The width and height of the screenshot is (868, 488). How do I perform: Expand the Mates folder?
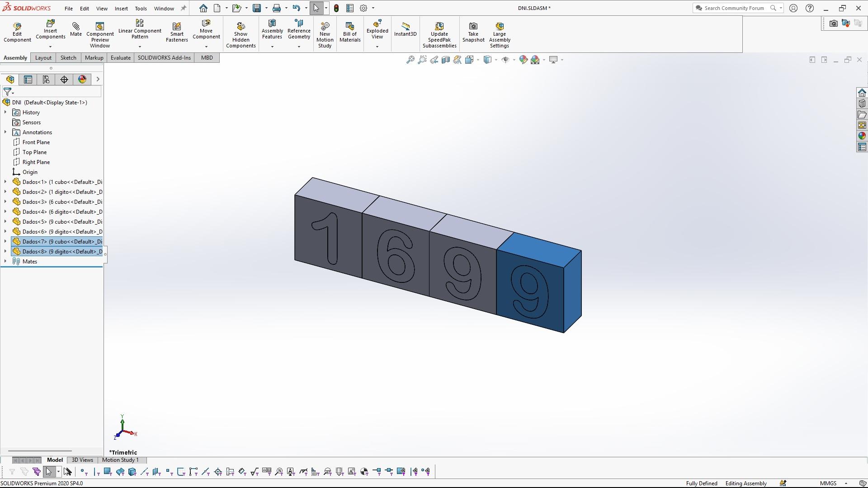click(5, 262)
